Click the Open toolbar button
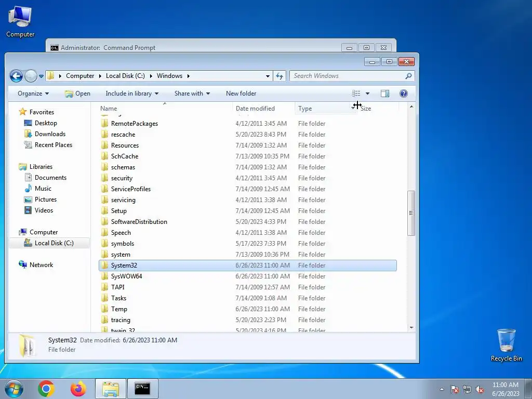The width and height of the screenshot is (532, 399). [x=78, y=94]
